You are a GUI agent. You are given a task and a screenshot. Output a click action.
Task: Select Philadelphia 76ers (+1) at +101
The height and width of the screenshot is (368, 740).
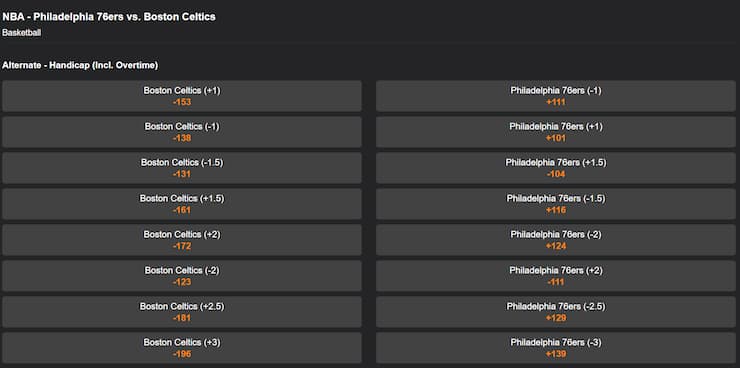pos(555,132)
